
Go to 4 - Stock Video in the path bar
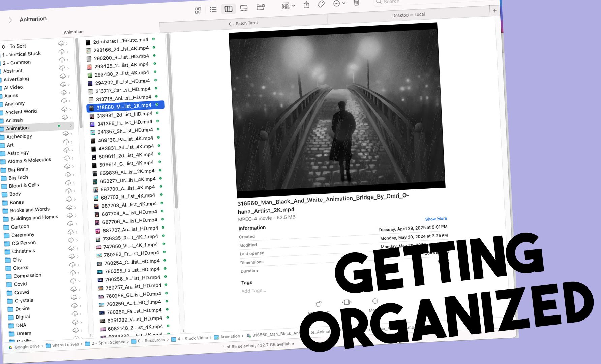click(x=189, y=339)
